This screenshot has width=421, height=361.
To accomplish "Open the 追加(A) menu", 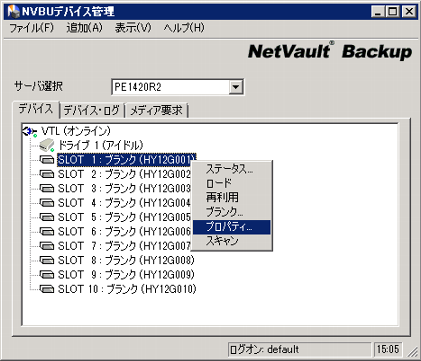I will [85, 28].
